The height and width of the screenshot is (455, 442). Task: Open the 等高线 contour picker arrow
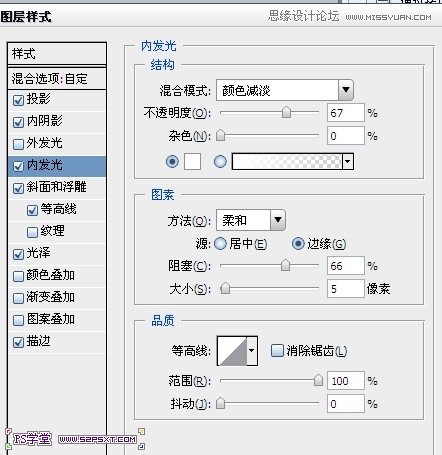(252, 351)
